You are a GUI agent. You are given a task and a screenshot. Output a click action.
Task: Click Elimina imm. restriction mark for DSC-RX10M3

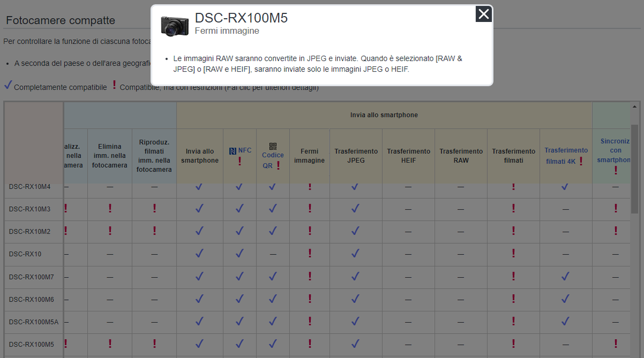coord(109,209)
